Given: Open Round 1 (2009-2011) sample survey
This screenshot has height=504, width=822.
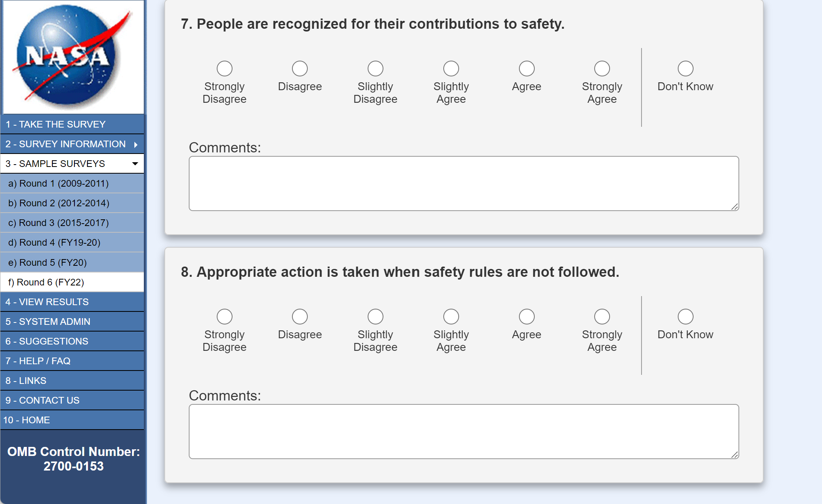Looking at the screenshot, I should tap(58, 183).
